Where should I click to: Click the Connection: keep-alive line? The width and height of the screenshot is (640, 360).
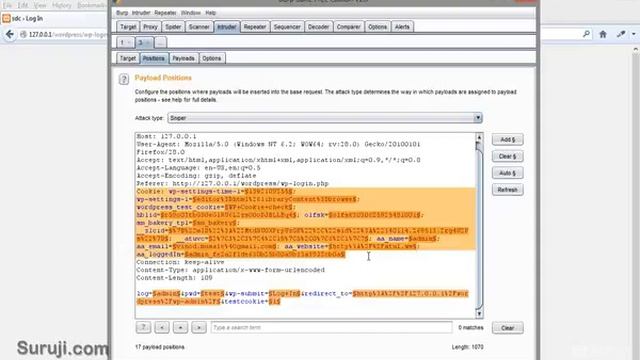coord(180,262)
